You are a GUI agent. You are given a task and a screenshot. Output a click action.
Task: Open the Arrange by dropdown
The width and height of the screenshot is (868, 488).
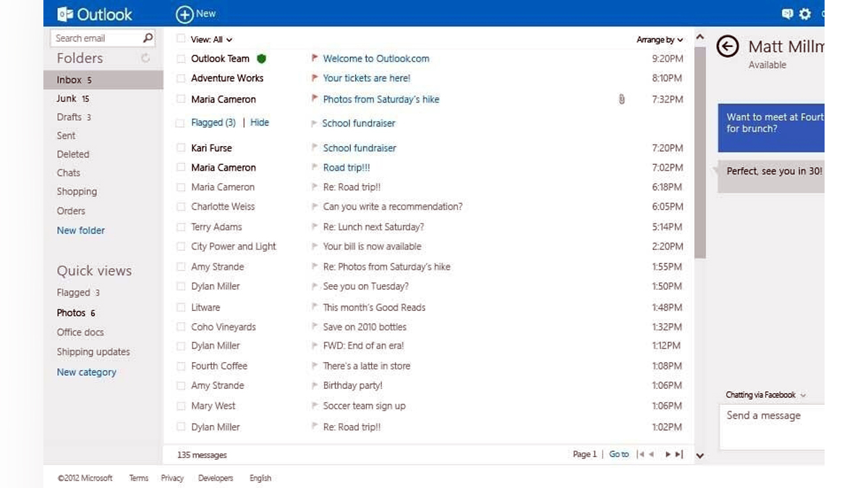click(660, 40)
